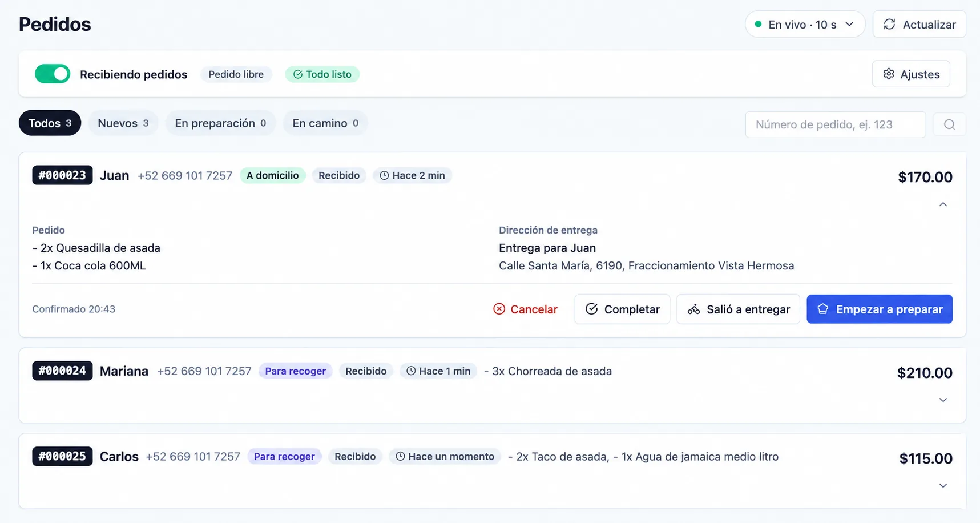Click the bicycle icon for delivery
980x523 pixels.
(x=693, y=309)
